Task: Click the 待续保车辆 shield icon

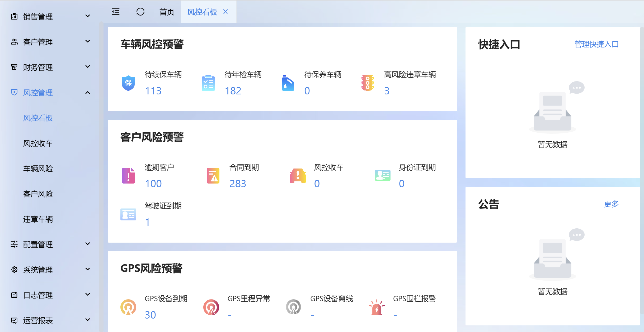Action: pyautogui.click(x=128, y=83)
